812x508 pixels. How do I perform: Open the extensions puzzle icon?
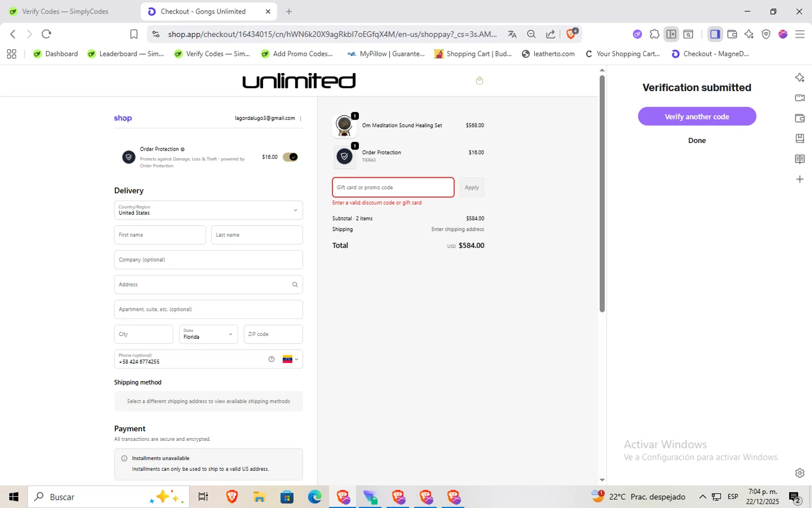(x=654, y=34)
